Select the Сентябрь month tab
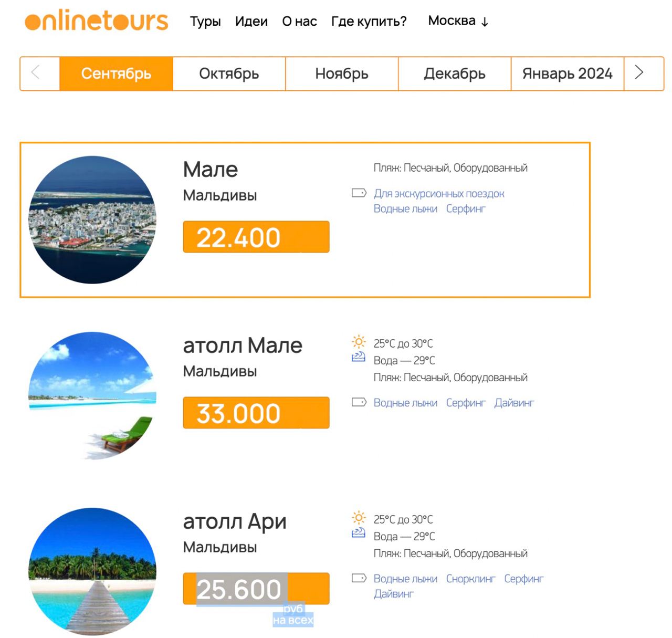The image size is (672, 638). pos(116,74)
